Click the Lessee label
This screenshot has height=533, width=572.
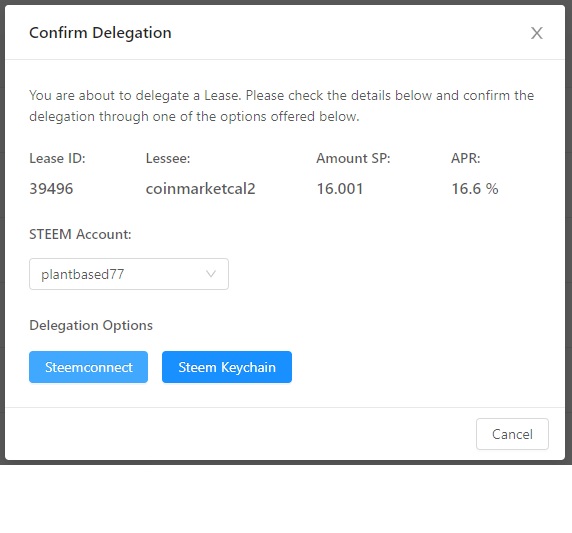coord(168,158)
